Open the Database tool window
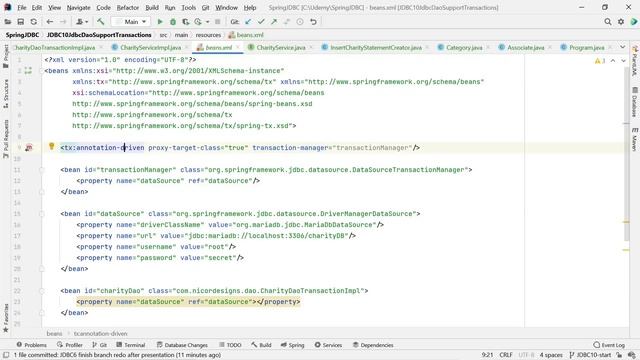The height and width of the screenshot is (360, 640). pyautogui.click(x=635, y=102)
